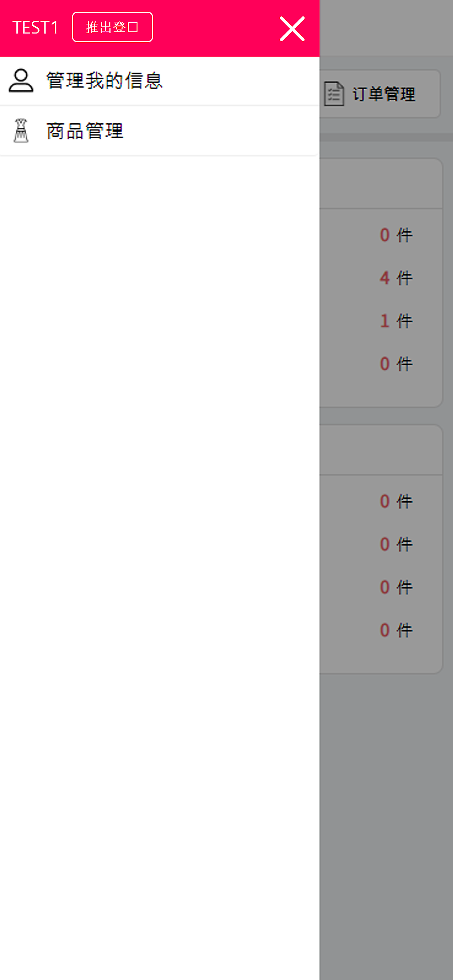This screenshot has height=980, width=453.
Task: Click the upper card's header area
Action: point(381,184)
